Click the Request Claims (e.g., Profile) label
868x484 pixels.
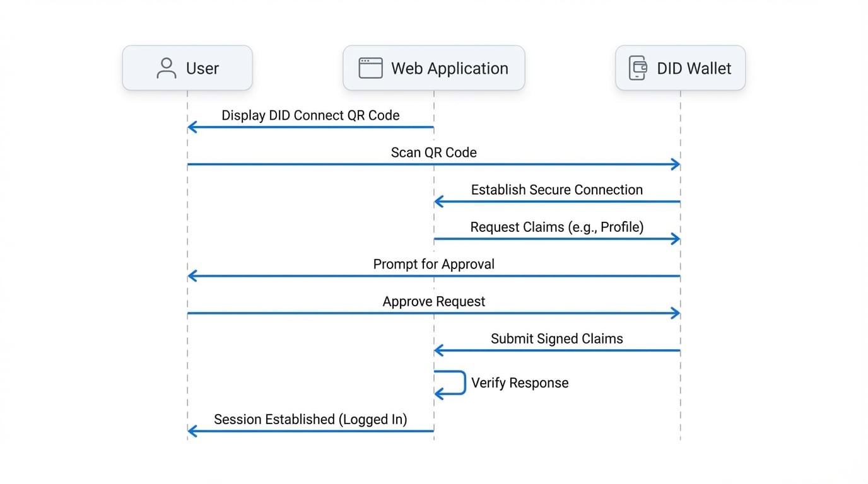[557, 227]
